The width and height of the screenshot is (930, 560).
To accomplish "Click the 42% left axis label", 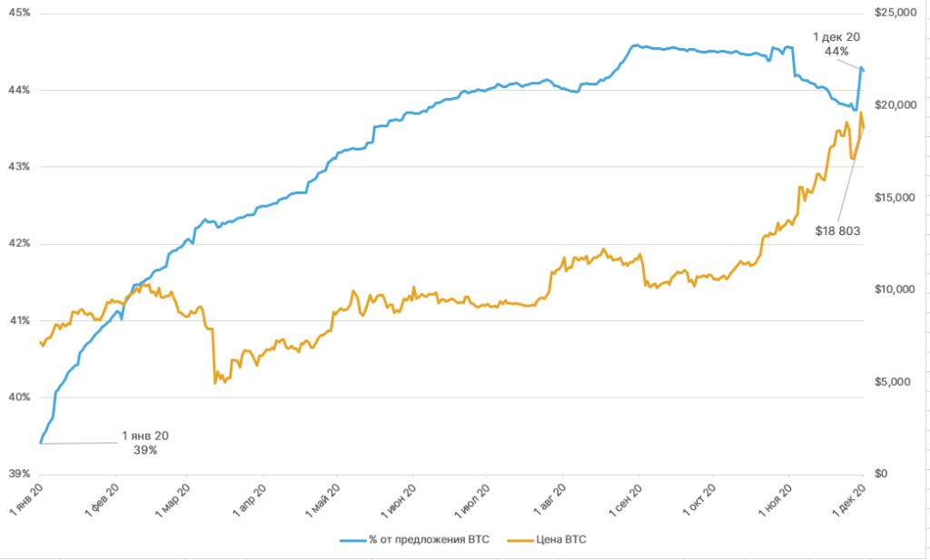I will click(x=19, y=243).
